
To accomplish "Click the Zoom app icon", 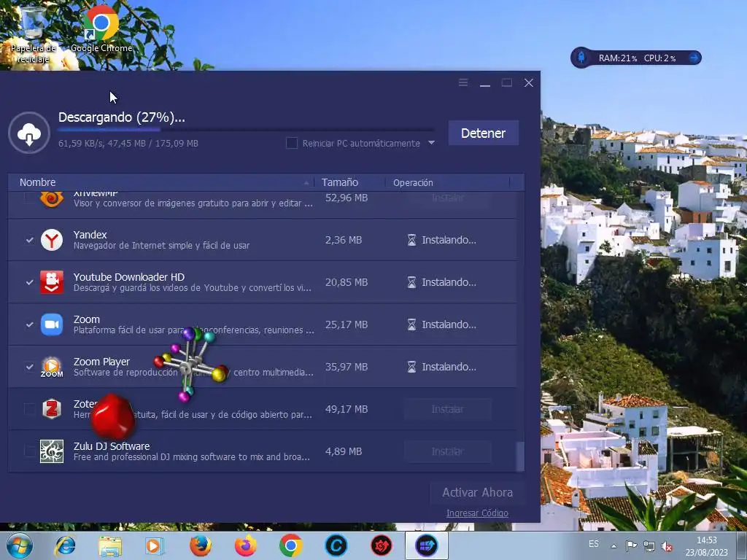I will point(52,324).
